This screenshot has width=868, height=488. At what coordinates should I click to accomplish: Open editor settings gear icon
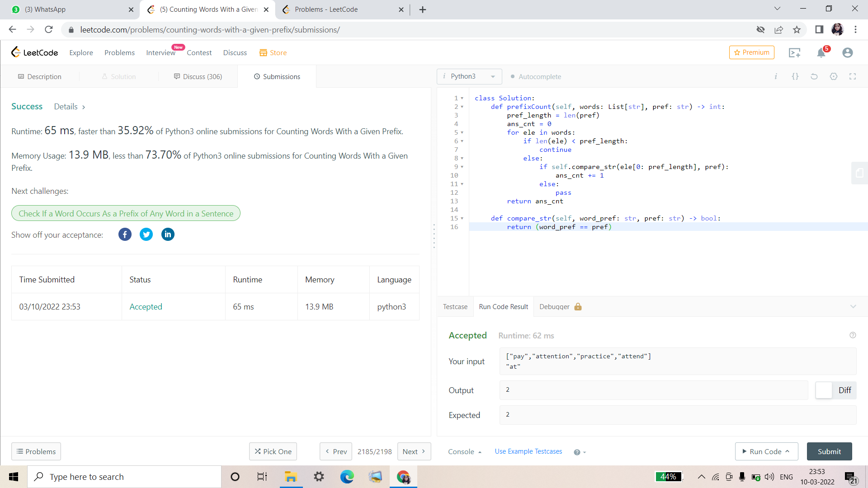[834, 76]
